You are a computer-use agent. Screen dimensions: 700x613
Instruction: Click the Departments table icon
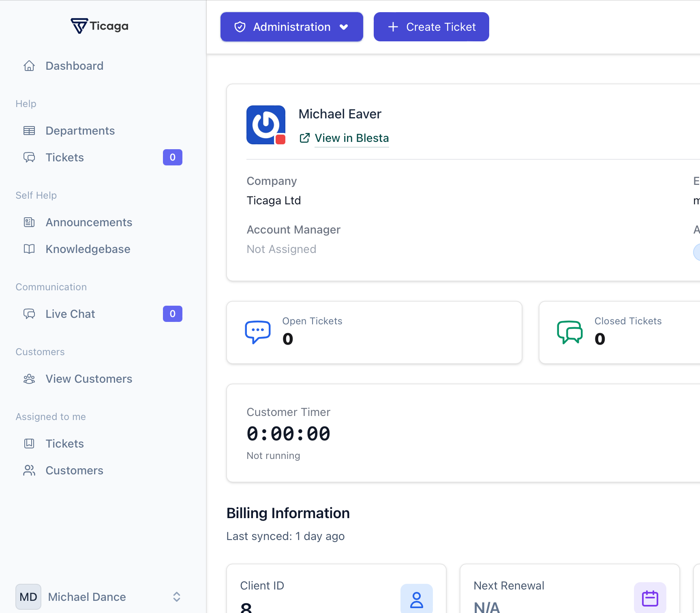pyautogui.click(x=29, y=131)
